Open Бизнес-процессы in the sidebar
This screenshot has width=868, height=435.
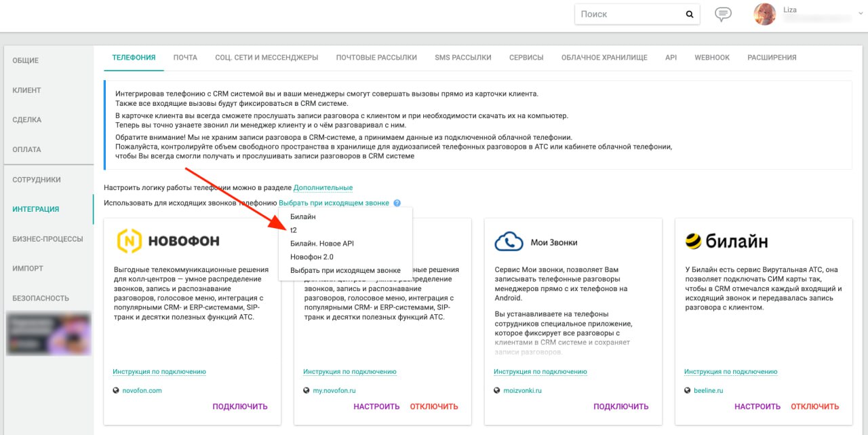[x=49, y=239]
